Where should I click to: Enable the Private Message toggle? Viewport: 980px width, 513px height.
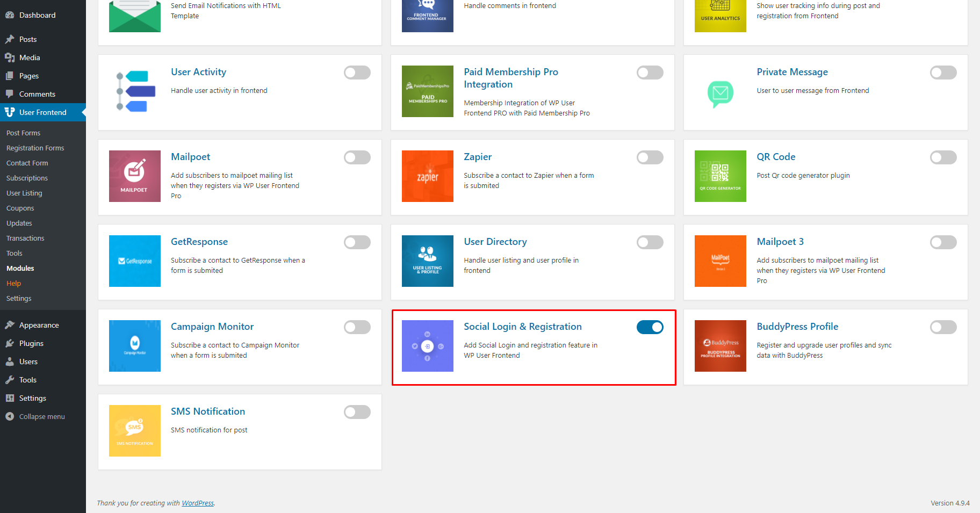click(943, 73)
